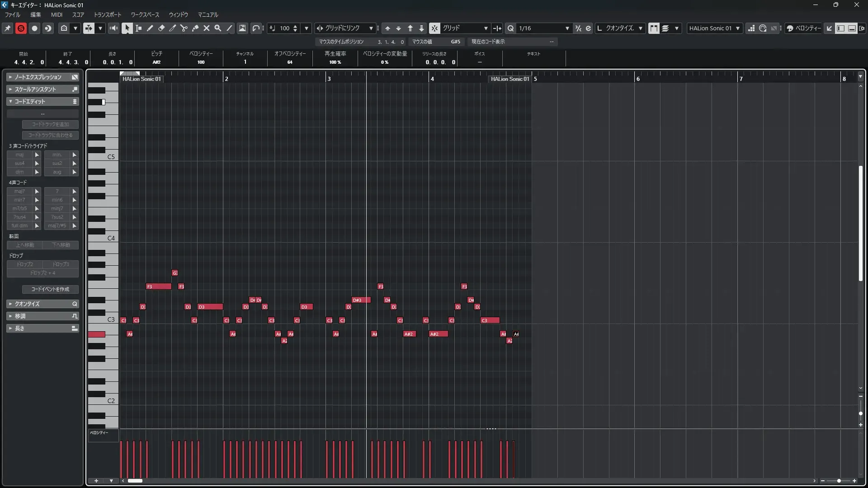This screenshot has height=488, width=868.
Task: Select the Range Selection tool
Action: [x=139, y=28]
